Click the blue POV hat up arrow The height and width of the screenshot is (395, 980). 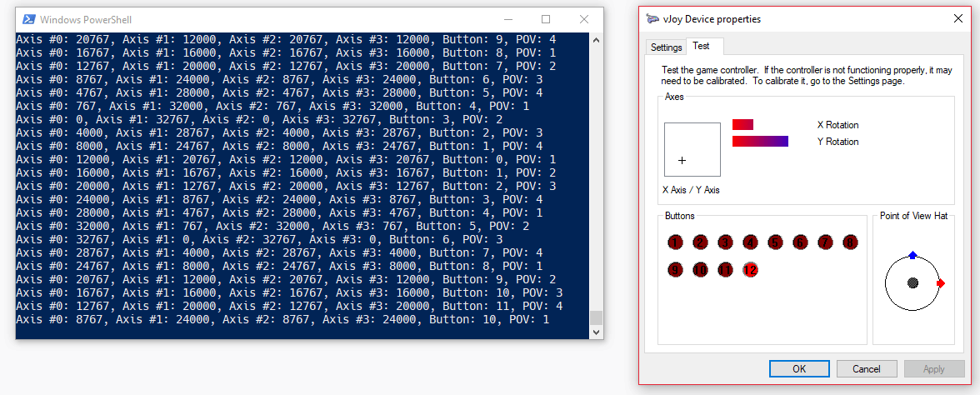(912, 255)
